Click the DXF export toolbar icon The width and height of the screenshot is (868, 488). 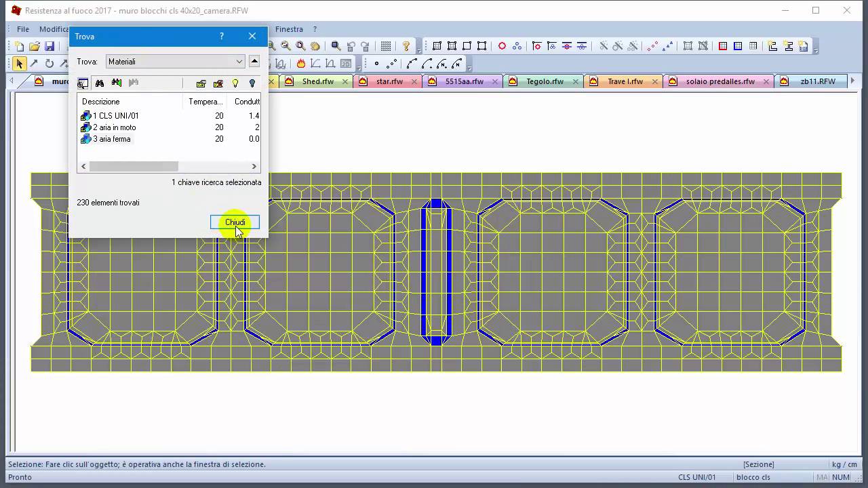tap(804, 46)
